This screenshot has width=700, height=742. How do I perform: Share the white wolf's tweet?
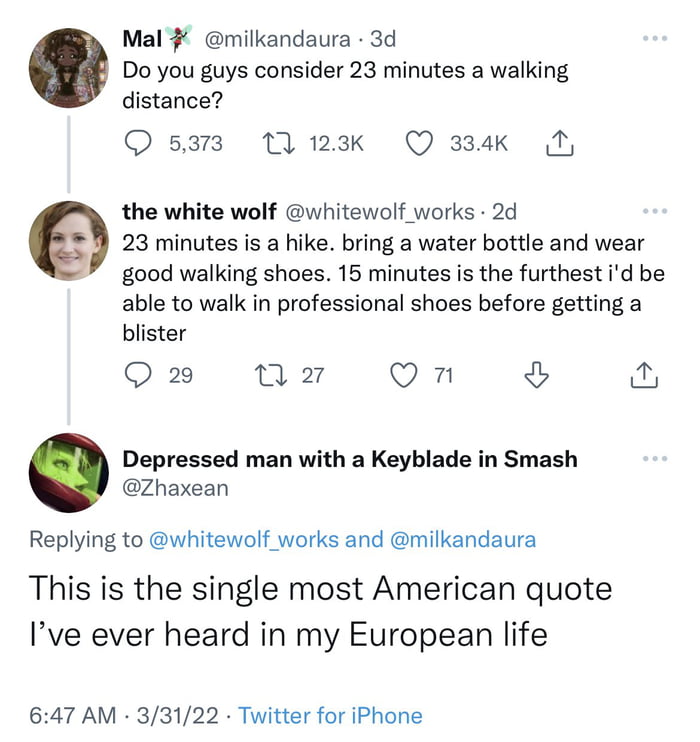(x=644, y=375)
